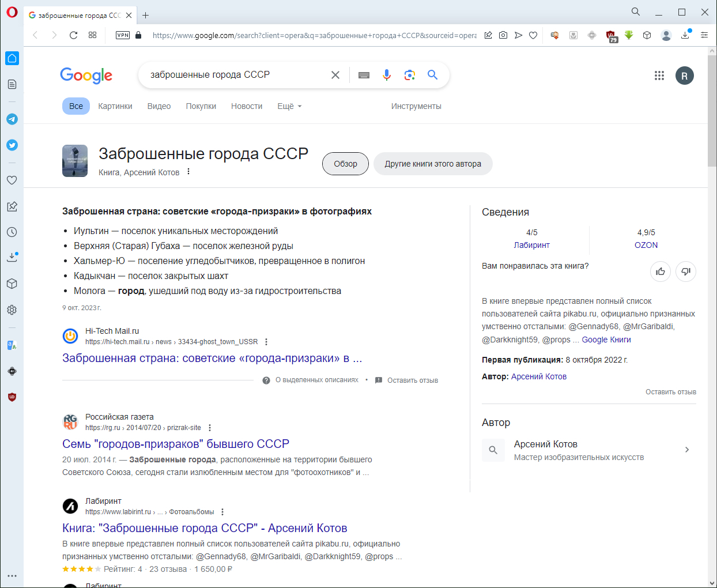This screenshot has height=588, width=717.
Task: Open the toolbar Extensions cube menu
Action: pos(647,35)
